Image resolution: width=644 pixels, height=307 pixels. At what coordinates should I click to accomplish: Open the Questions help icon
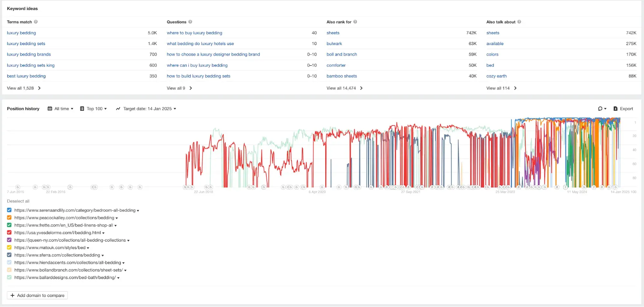click(190, 22)
